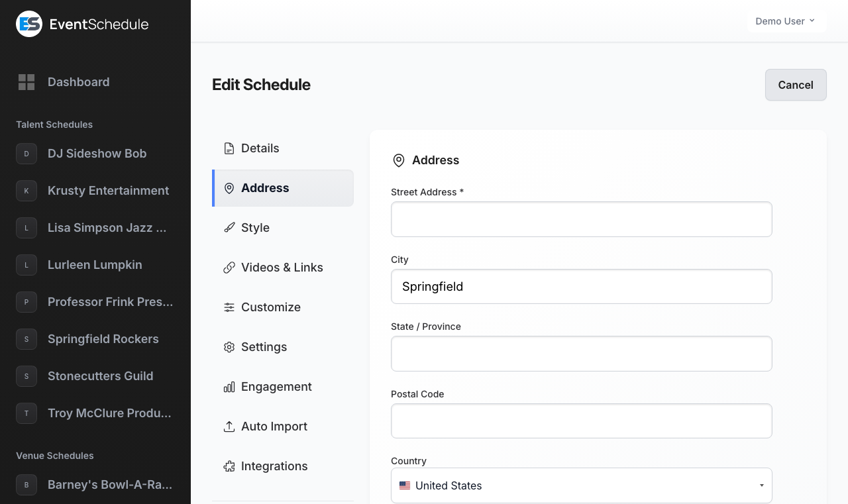Open the Customize sliders icon
This screenshot has width=848, height=504.
(229, 307)
